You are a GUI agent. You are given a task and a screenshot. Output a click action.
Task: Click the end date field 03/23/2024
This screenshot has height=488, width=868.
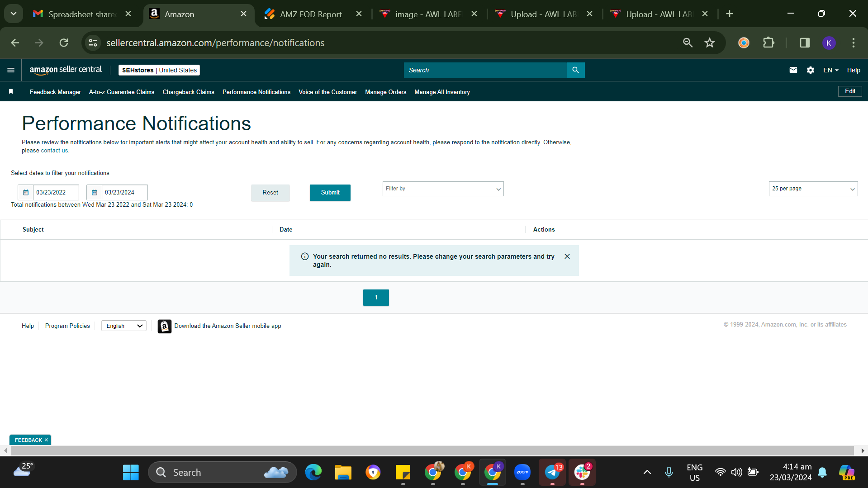[124, 192]
